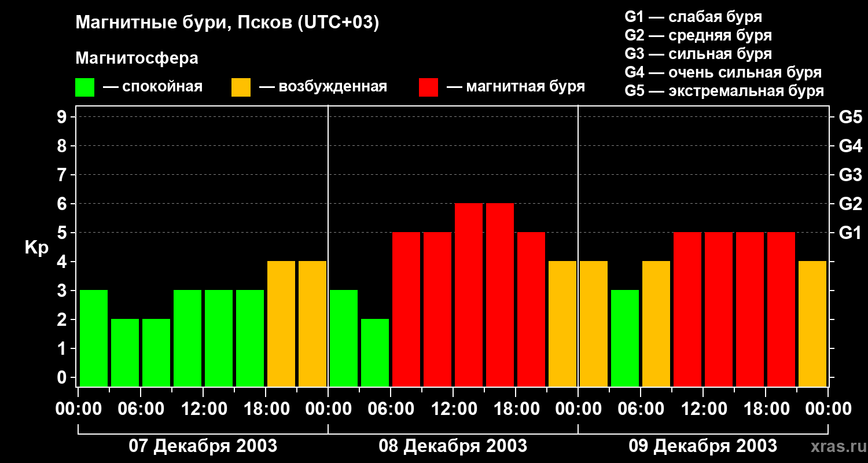This screenshot has width=868, height=463.
Task: Click the 'G1 — слабая буря' legend line
Action: click(693, 16)
